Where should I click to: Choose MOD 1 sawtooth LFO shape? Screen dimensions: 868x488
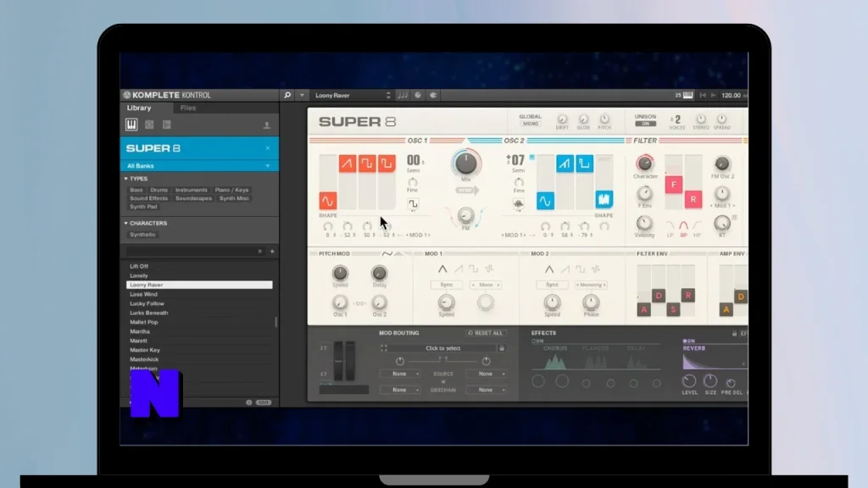click(459, 269)
